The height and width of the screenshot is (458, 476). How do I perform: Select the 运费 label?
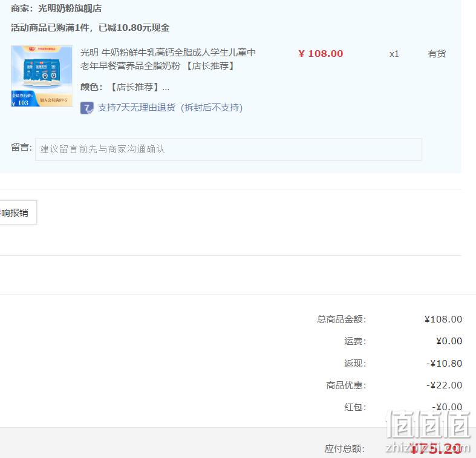point(355,341)
